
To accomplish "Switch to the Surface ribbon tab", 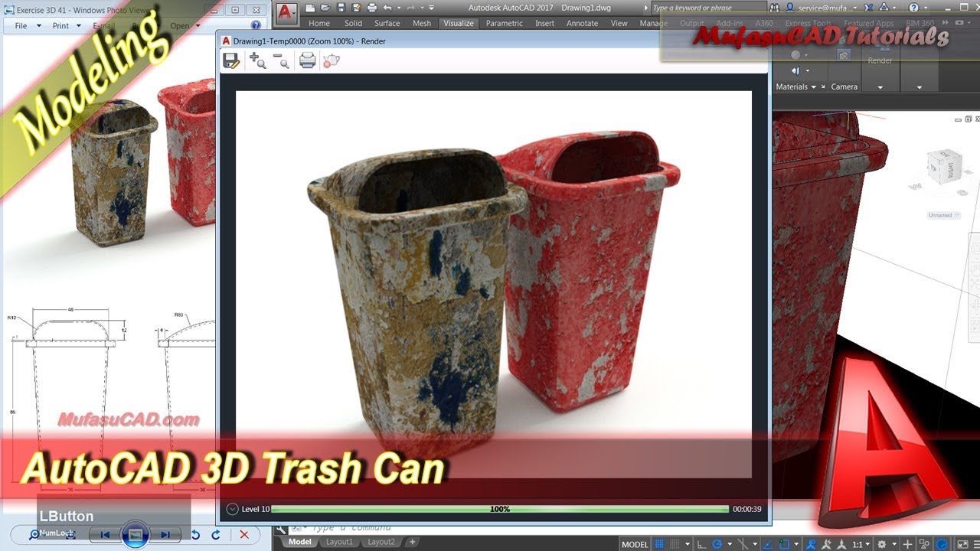I will (x=387, y=23).
